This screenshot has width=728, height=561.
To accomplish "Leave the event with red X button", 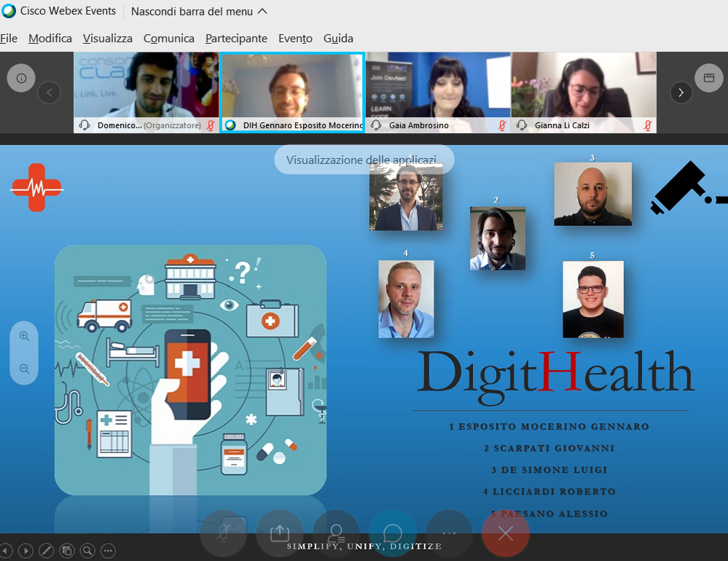I will (x=505, y=533).
